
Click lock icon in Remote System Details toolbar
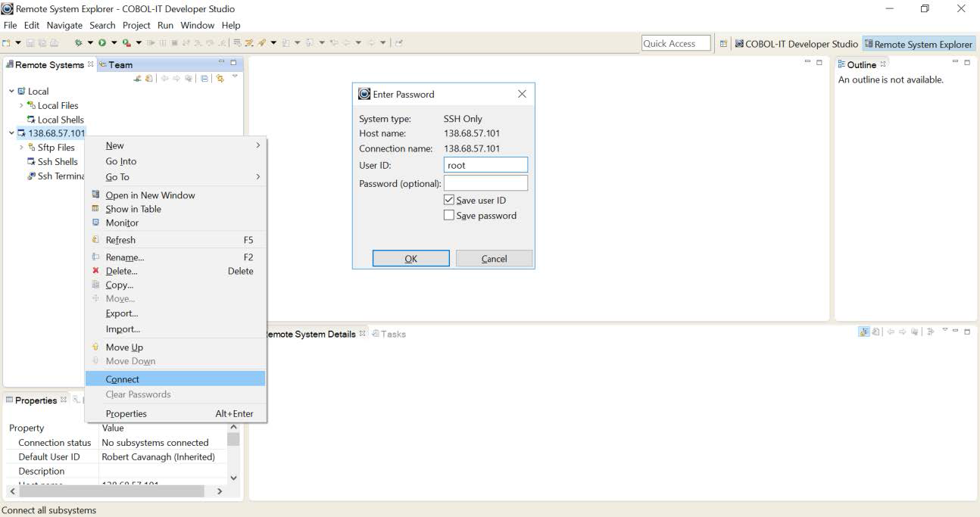click(864, 332)
